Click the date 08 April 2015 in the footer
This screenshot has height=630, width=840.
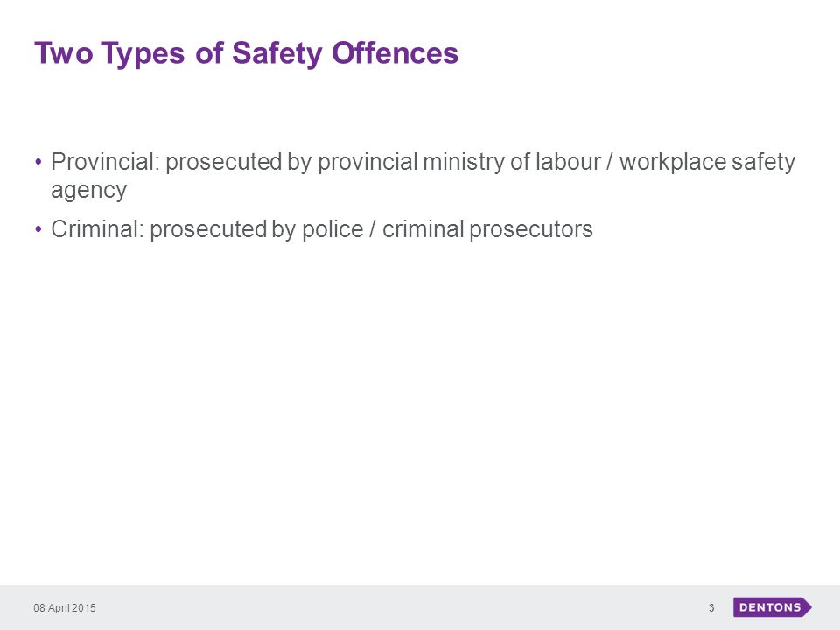(64, 607)
